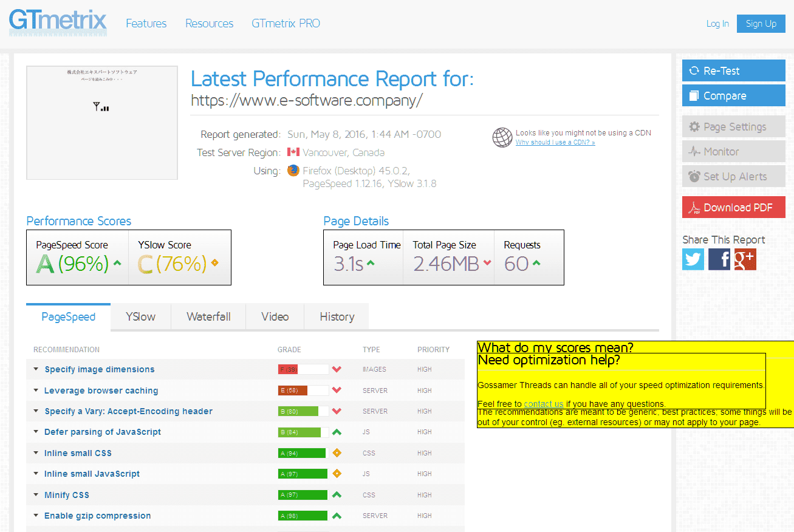
Task: Share report on Google Plus icon
Action: pyautogui.click(x=745, y=259)
